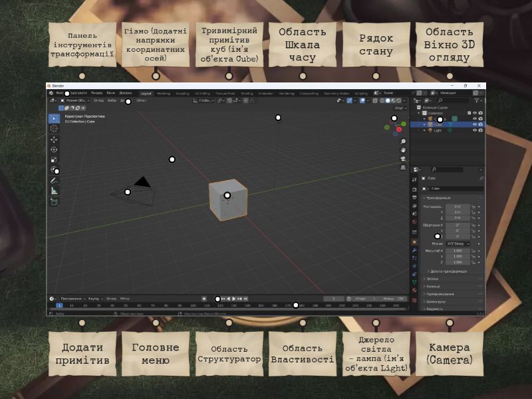Open the XYZ Euler rotation mode dropdown
The width and height of the screenshot is (532, 399).
click(458, 244)
